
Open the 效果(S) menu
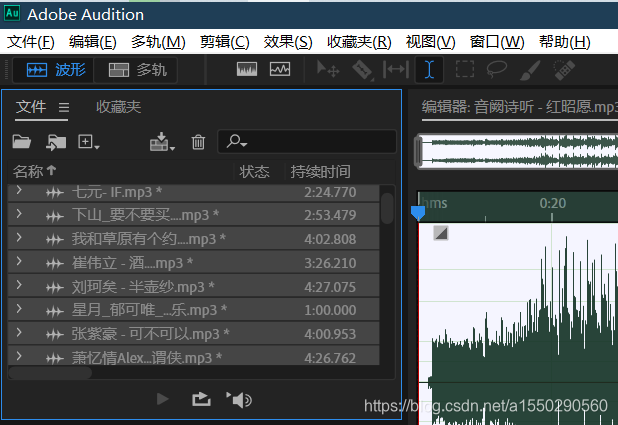(288, 41)
